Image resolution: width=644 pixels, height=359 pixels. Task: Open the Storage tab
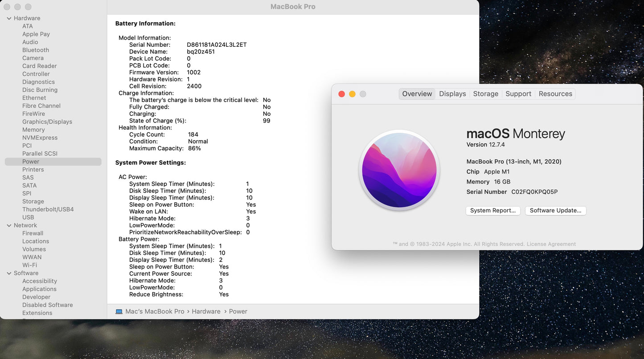[485, 94]
